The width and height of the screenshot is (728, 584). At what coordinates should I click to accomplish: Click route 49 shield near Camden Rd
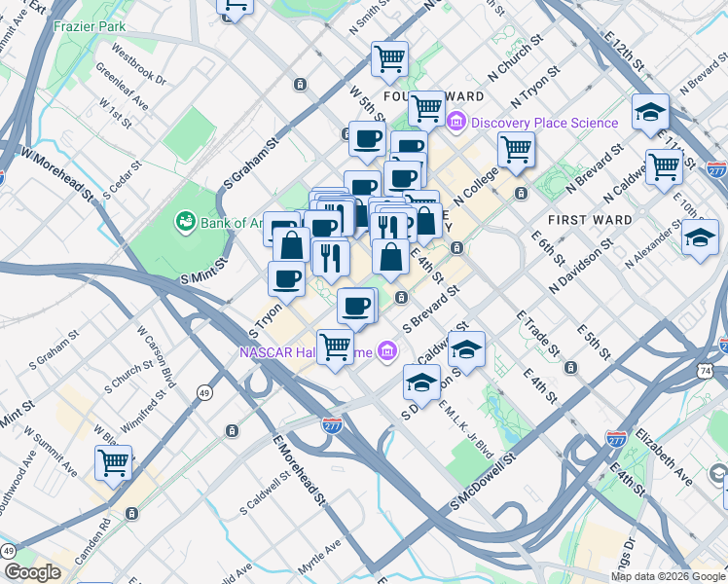pyautogui.click(x=8, y=551)
